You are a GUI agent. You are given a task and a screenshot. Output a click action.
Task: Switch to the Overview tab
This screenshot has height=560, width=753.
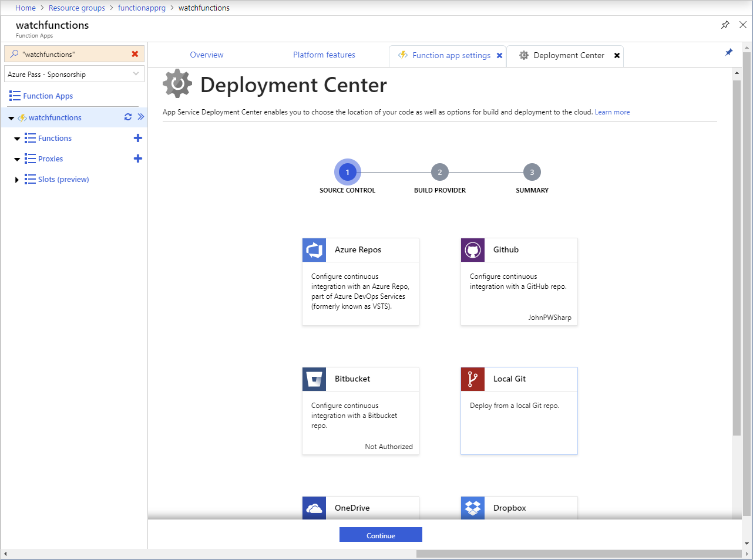click(207, 55)
